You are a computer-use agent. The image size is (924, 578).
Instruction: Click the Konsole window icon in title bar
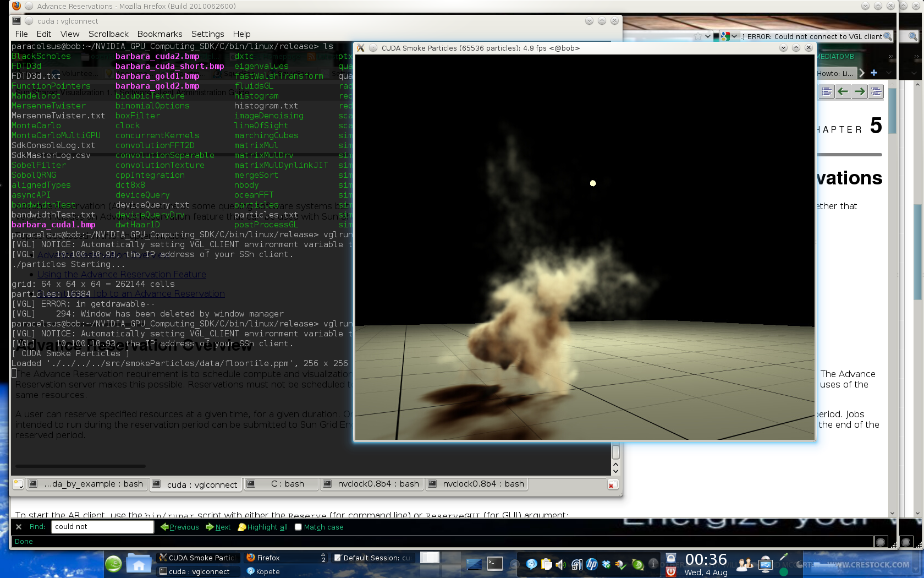[16, 21]
